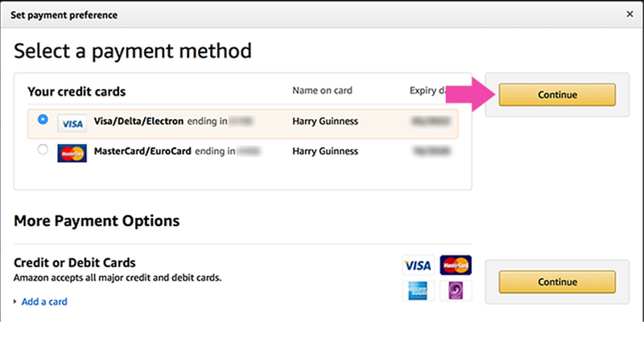Click the American Express card icon

(418, 290)
